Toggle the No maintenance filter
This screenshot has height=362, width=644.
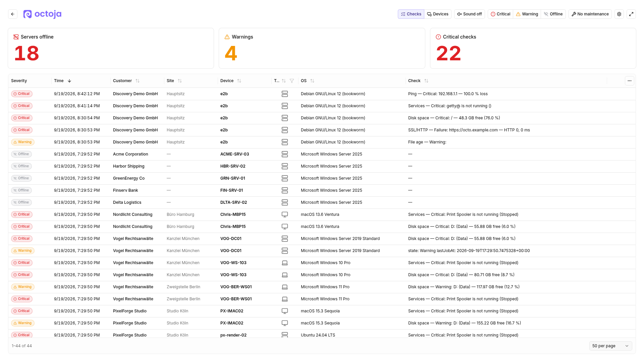click(x=590, y=14)
